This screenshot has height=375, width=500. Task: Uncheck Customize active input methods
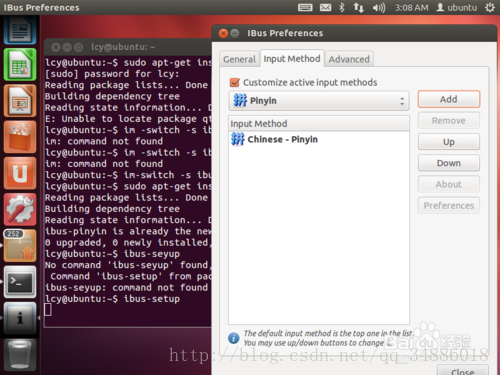(235, 82)
